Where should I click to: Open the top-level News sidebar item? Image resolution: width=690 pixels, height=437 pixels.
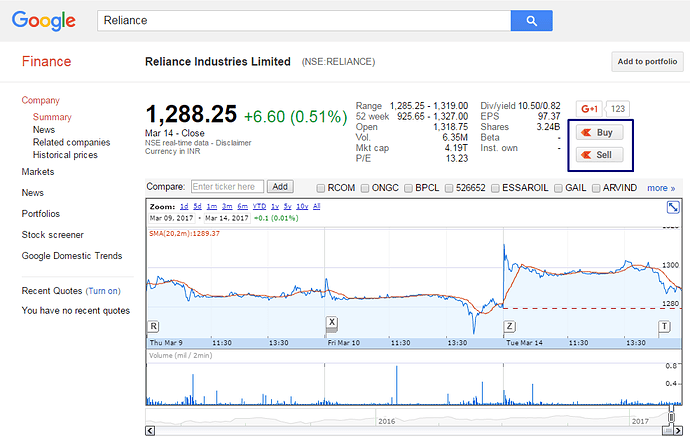click(x=33, y=193)
